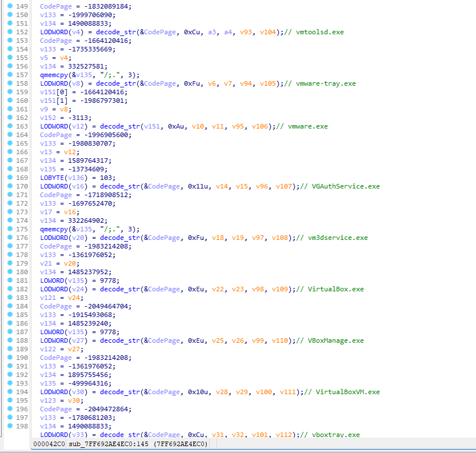This screenshot has width=476, height=453.
Task: Click line number 198
Action: pyautogui.click(x=22, y=426)
